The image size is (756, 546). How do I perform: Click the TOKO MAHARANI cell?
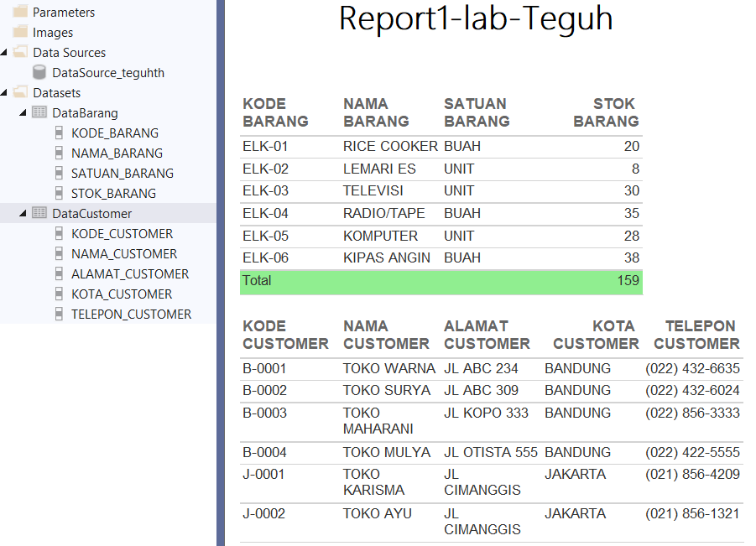pos(378,421)
